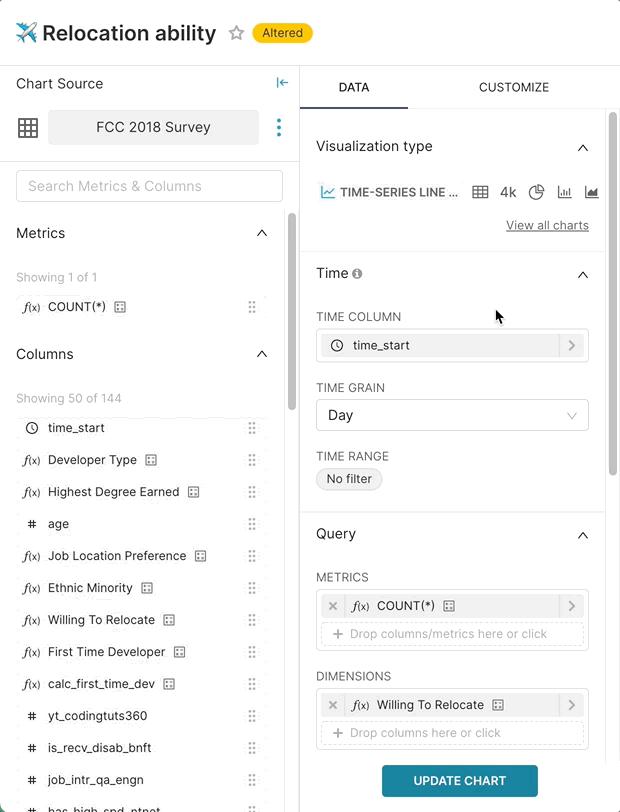Collapse the Metrics section

pos(262,233)
